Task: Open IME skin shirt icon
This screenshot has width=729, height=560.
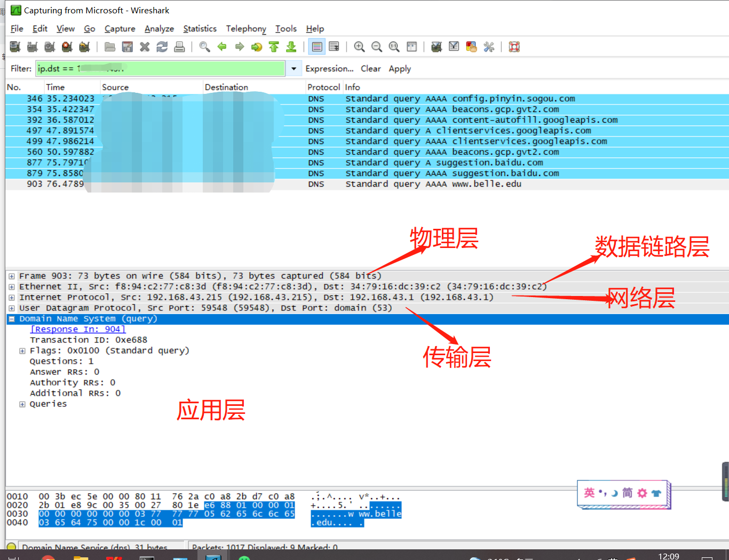Action: coord(656,493)
